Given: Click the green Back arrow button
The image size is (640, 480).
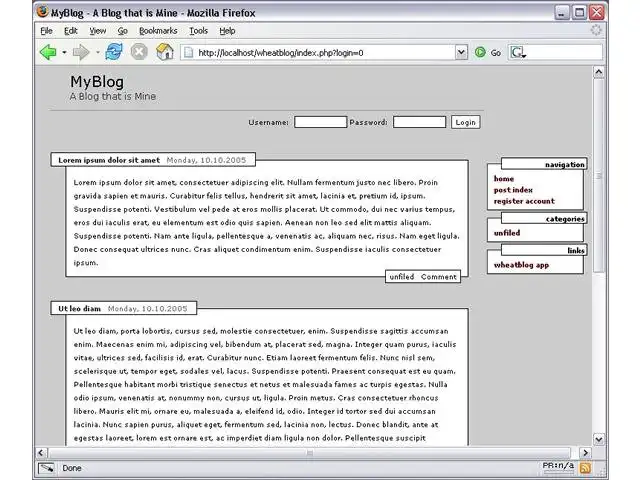Looking at the screenshot, I should tap(48, 52).
